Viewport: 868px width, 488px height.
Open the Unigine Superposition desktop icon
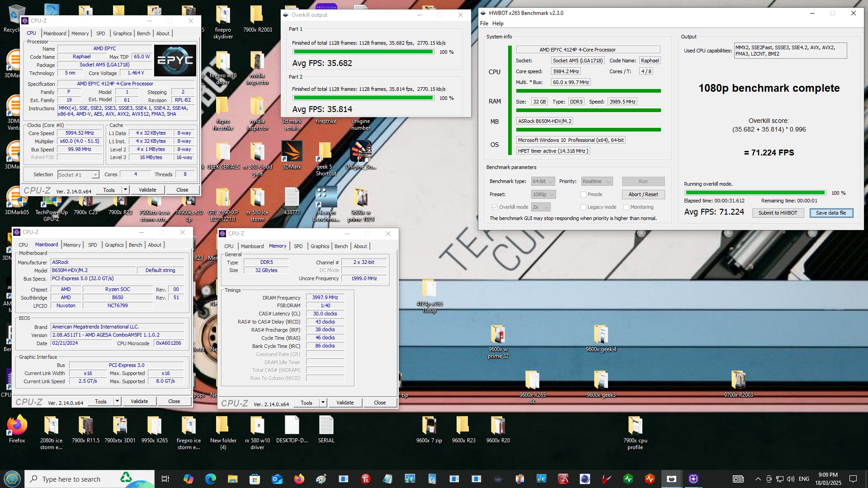[x=360, y=155]
